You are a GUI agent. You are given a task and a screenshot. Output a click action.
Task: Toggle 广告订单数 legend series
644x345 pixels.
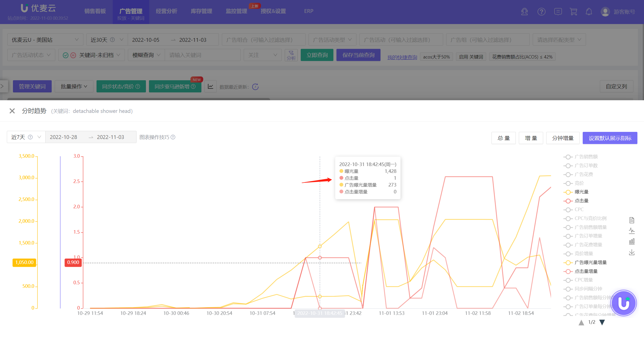tap(580, 166)
